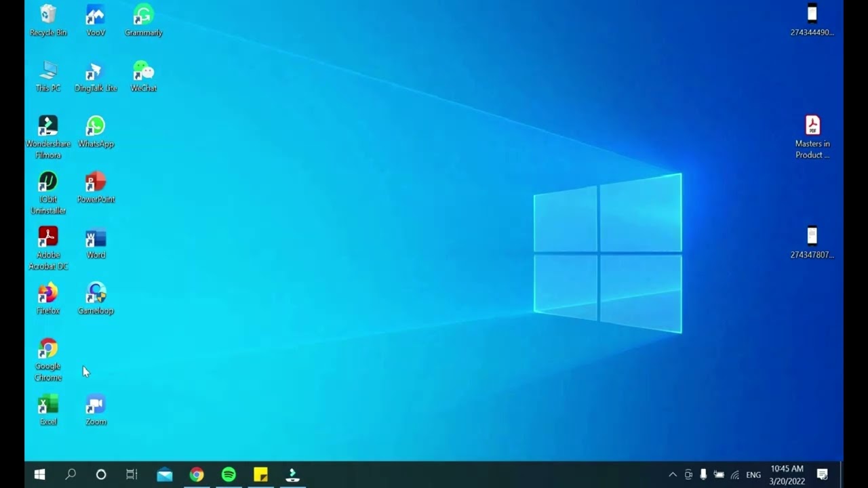Viewport: 868px width, 488px height.
Task: Open the Windows Start menu
Action: (39, 474)
